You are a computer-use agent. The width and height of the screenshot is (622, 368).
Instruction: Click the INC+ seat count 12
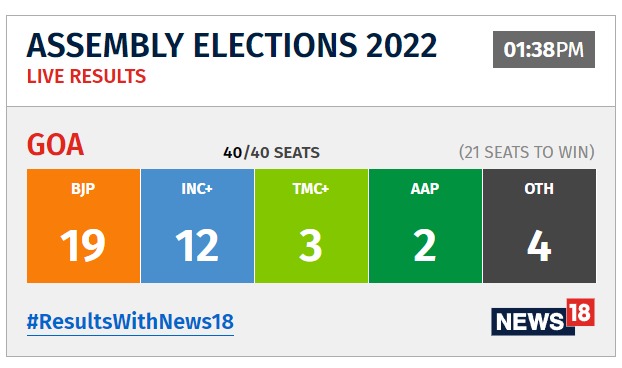pos(197,246)
